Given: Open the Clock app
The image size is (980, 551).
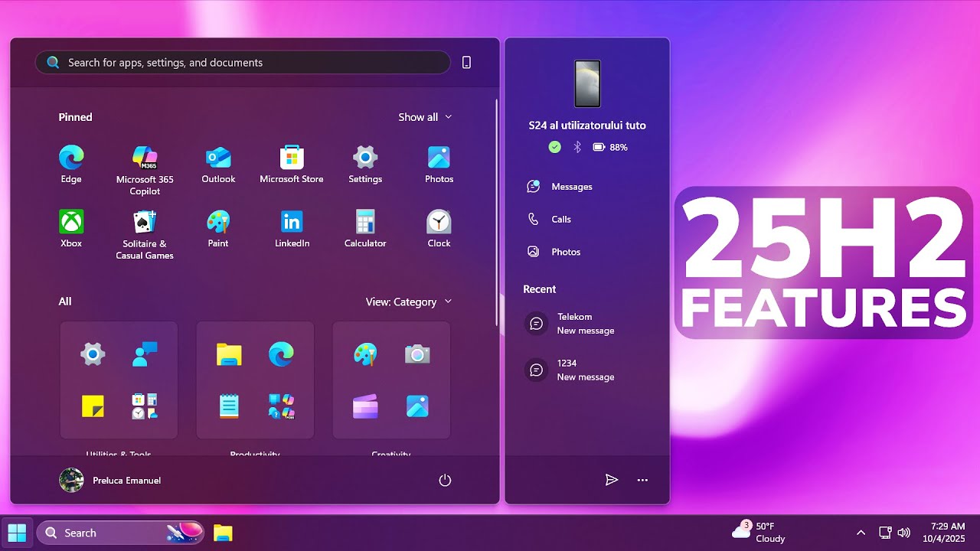Looking at the screenshot, I should pos(439,229).
